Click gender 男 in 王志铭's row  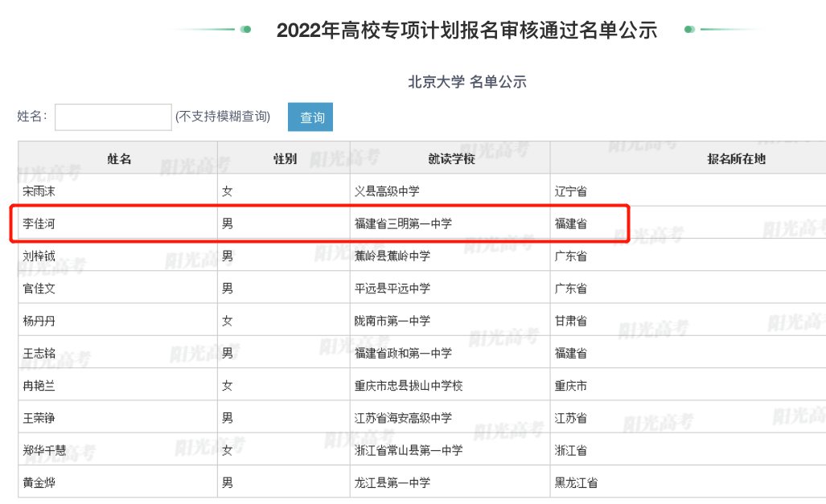click(x=227, y=354)
